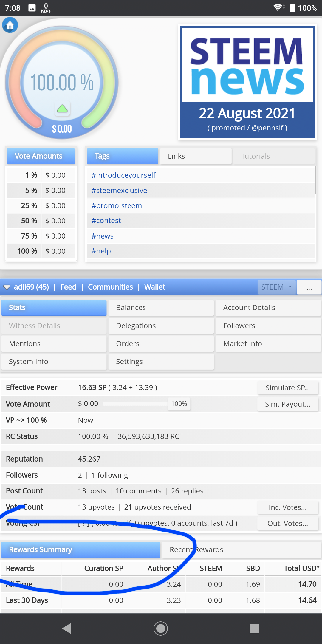Open the three-dots more button
This screenshot has height=644, width=322.
pyautogui.click(x=309, y=287)
